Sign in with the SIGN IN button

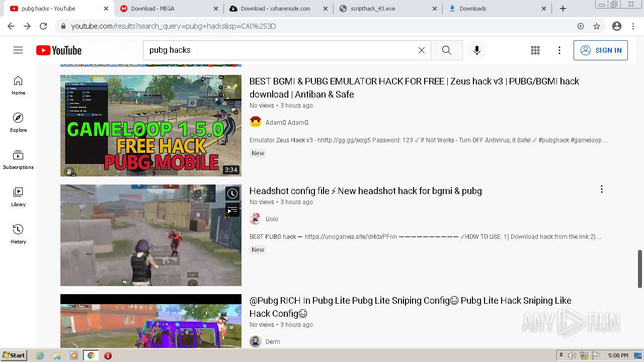601,50
